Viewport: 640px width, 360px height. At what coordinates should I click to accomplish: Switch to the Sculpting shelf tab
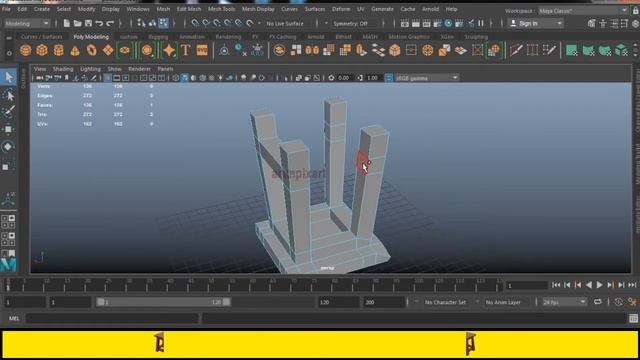(476, 37)
